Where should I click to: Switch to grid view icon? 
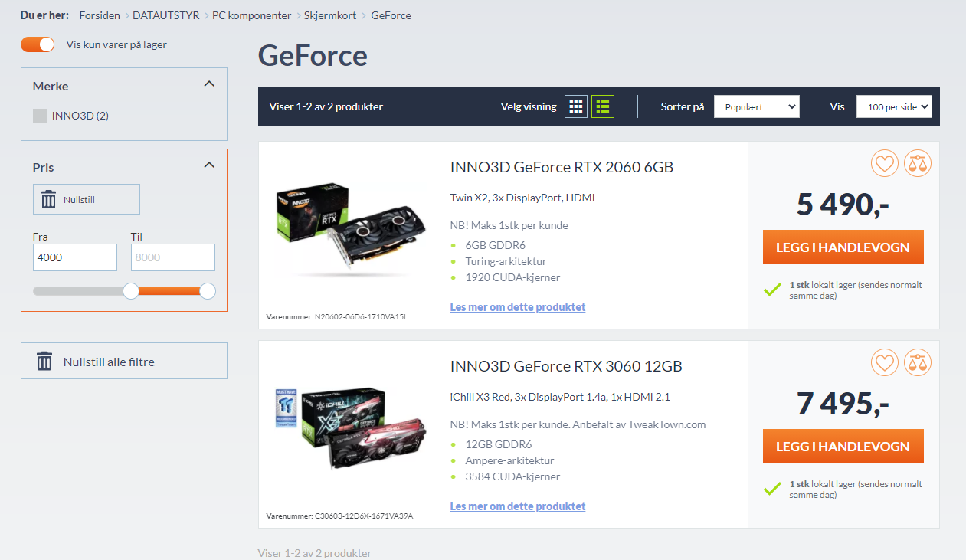(576, 106)
